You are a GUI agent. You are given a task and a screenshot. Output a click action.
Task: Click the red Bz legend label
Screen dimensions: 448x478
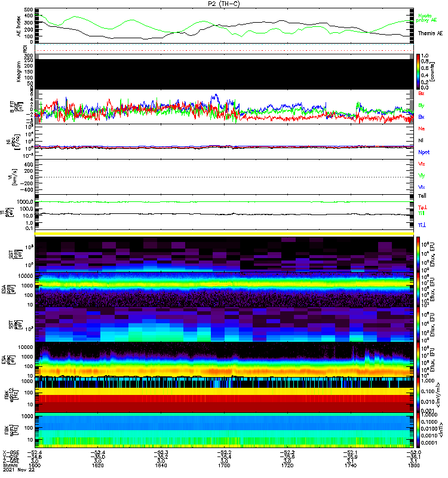421,93
